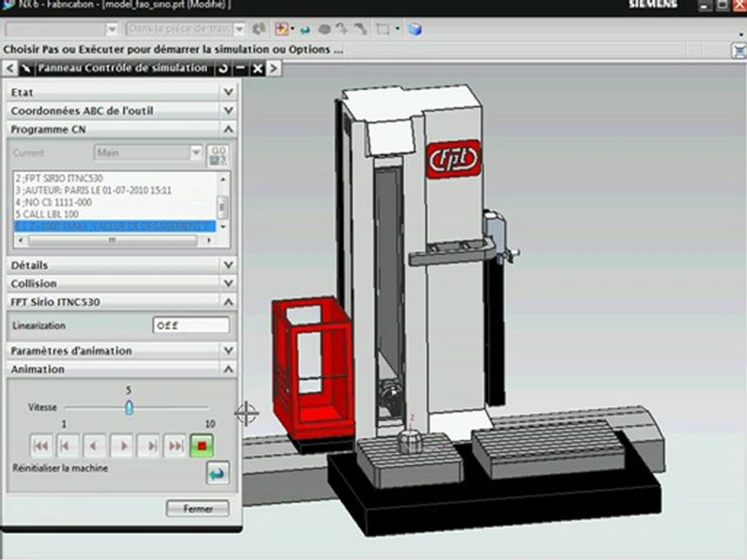Reset machine with the Réinitialiser la machine arrow icon

point(217,474)
